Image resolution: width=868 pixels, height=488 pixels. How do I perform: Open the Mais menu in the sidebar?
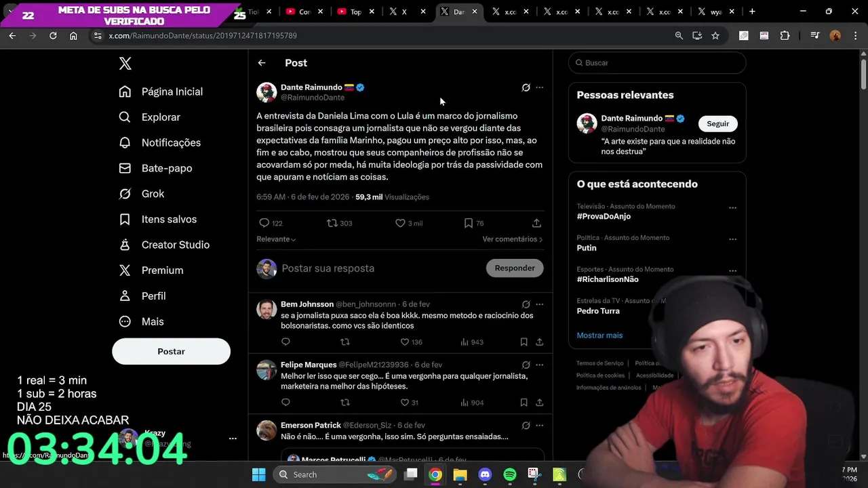(x=141, y=322)
